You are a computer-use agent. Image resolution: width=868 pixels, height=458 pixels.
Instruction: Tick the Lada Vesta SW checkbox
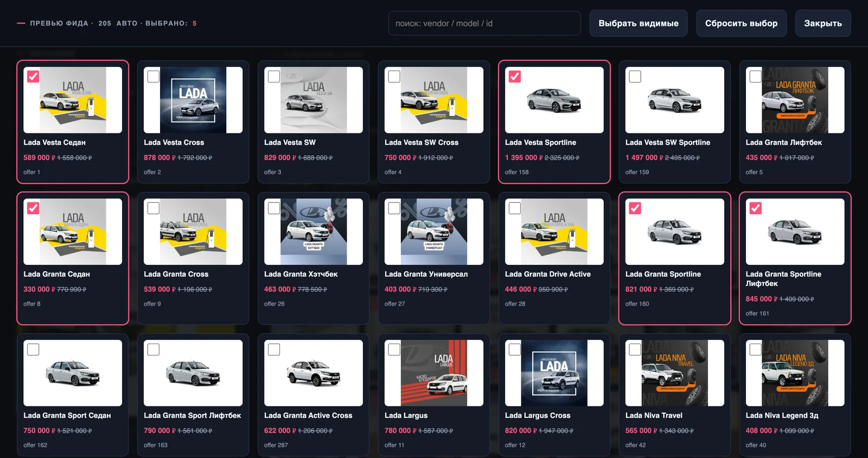tap(274, 77)
